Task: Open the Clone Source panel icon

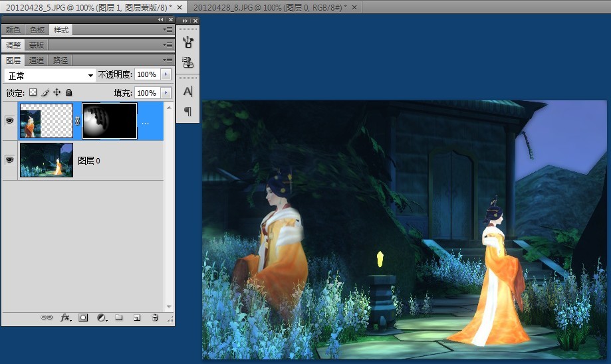Action: [x=187, y=62]
